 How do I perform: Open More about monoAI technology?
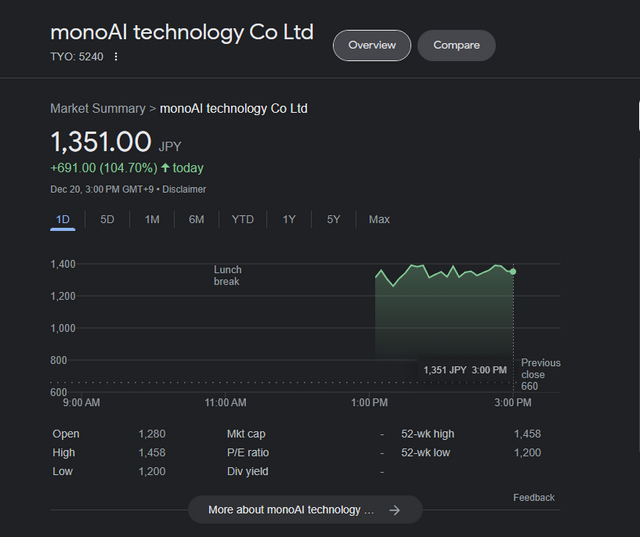tap(305, 510)
